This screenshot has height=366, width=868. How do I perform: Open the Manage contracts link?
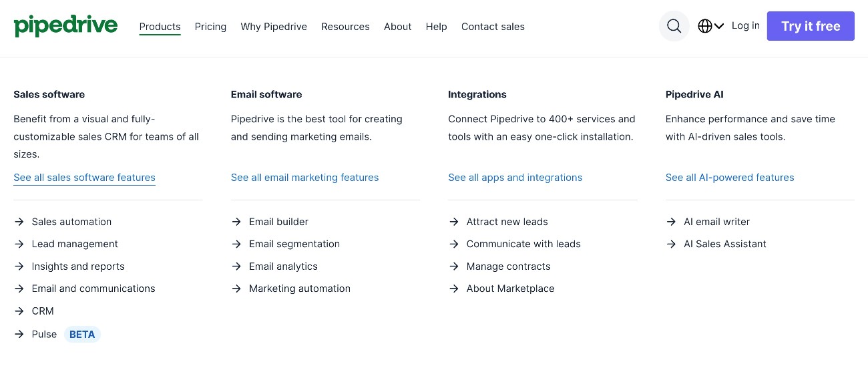tap(508, 266)
